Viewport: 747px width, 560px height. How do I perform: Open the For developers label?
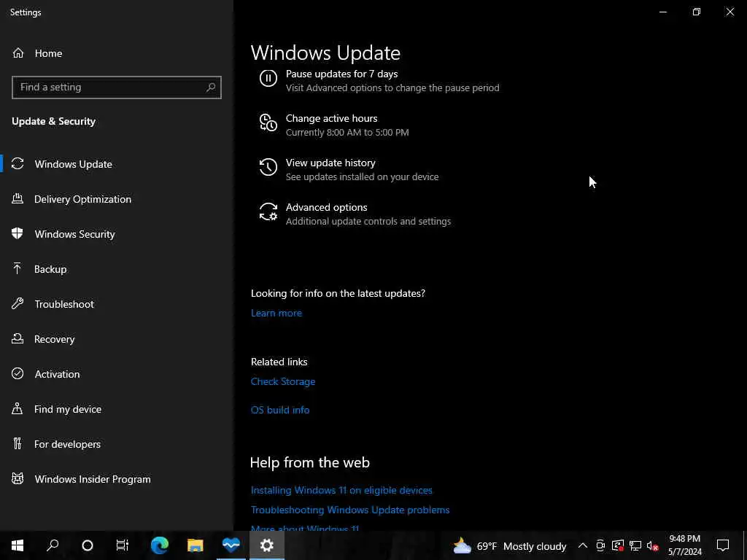click(67, 444)
